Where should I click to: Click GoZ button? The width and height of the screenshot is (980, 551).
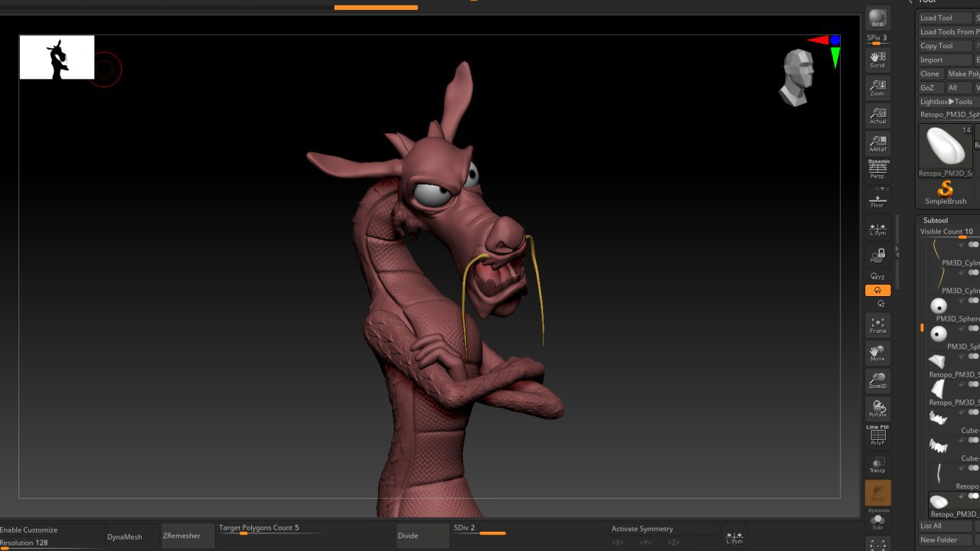[930, 87]
